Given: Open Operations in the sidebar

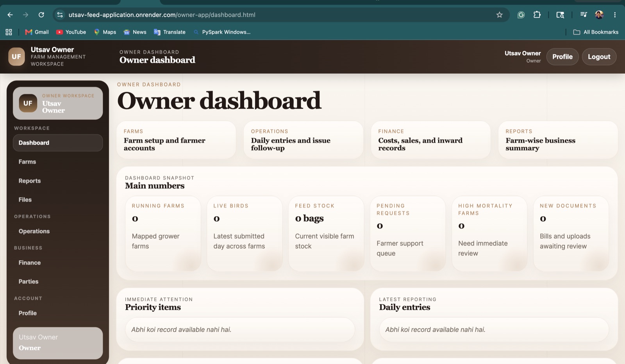Looking at the screenshot, I should pos(58,231).
